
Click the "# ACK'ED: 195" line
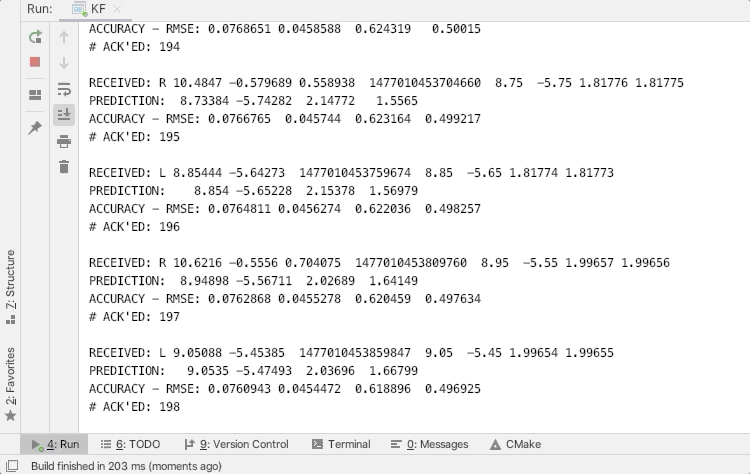point(134,137)
